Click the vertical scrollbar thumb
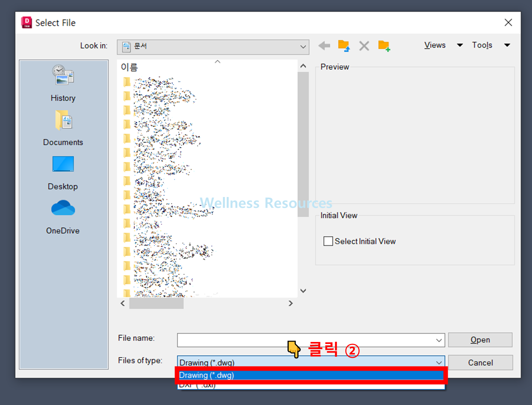Image resolution: width=532 pixels, height=405 pixels. coord(303,145)
